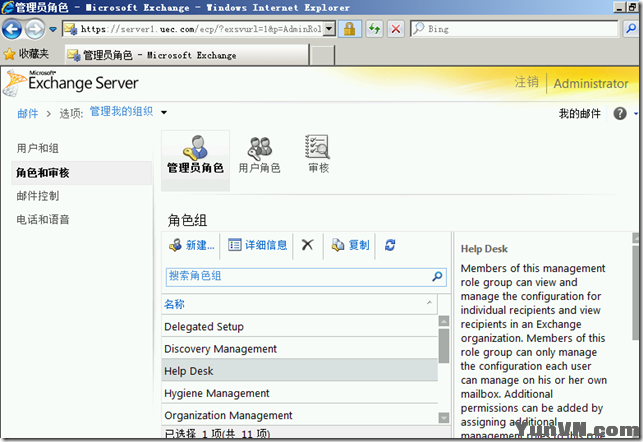Viewport: 643px width, 442px height.
Task: Click the role group search magnifier icon
Action: 438,276
